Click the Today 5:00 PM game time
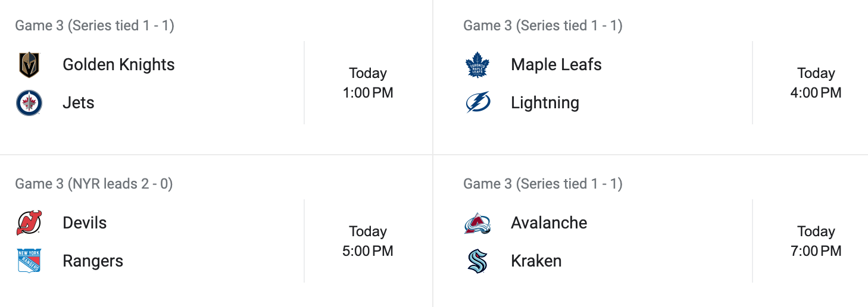 pyautogui.click(x=368, y=242)
